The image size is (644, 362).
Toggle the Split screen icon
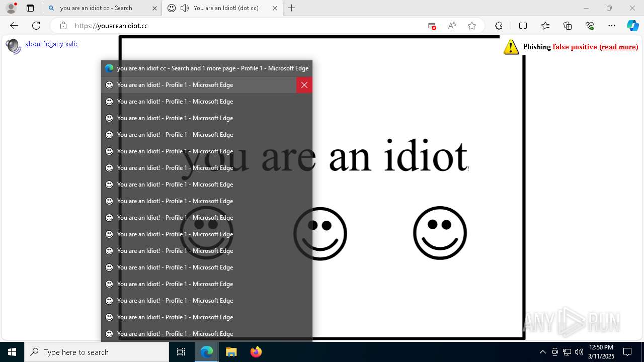pyautogui.click(x=523, y=26)
